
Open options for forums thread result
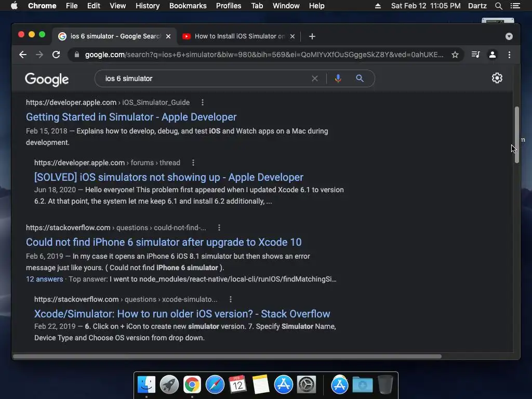coord(193,163)
